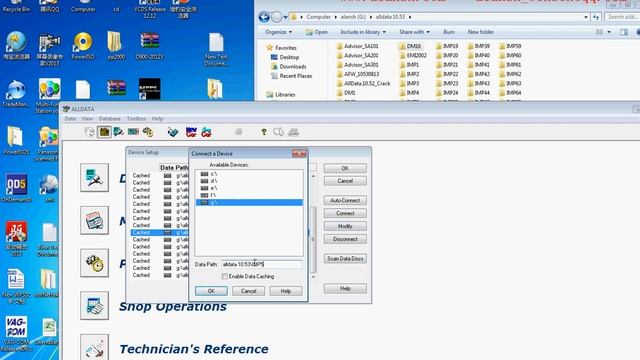Expand the Organize dropdown in Explorer
The width and height of the screenshot is (640, 360).
[x=278, y=32]
